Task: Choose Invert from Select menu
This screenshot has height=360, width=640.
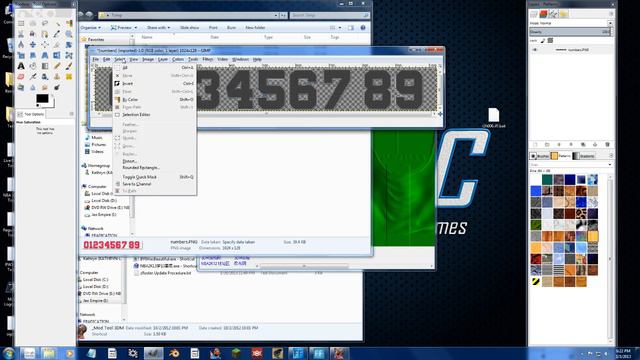Action: (x=154, y=83)
